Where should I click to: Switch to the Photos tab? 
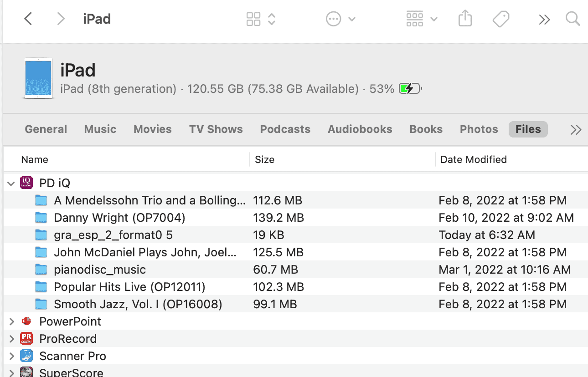479,129
